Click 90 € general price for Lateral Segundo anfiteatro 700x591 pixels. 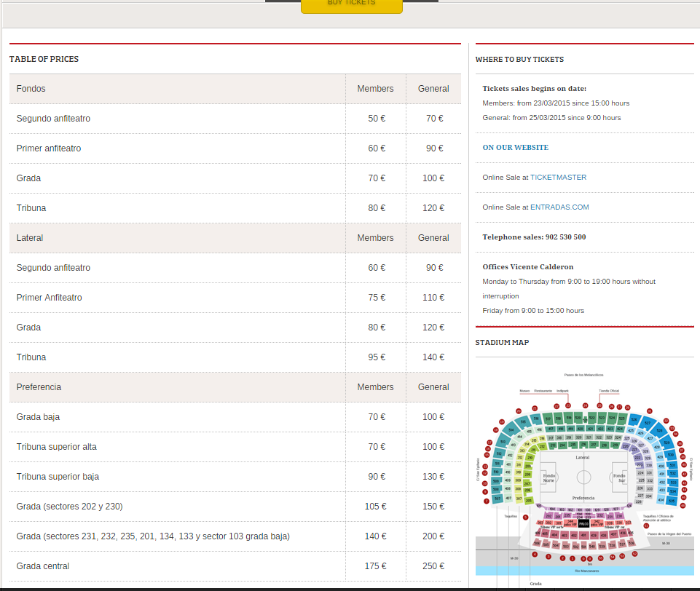click(434, 268)
